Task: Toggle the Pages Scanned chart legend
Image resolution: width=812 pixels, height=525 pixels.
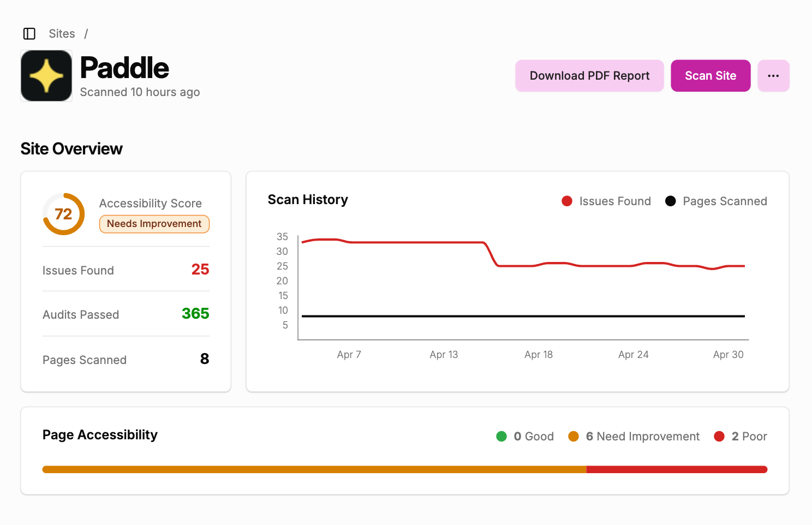Action: 716,201
